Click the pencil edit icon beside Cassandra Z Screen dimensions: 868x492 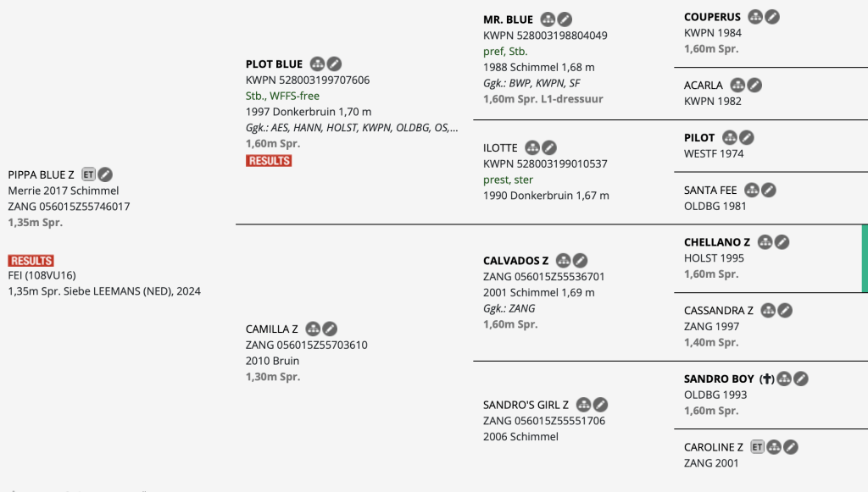coord(785,311)
